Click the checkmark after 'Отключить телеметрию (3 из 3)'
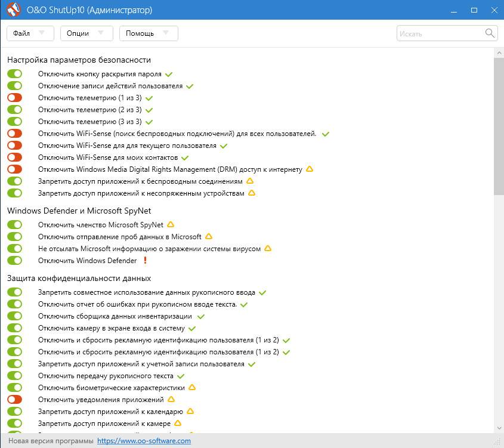 pos(149,122)
